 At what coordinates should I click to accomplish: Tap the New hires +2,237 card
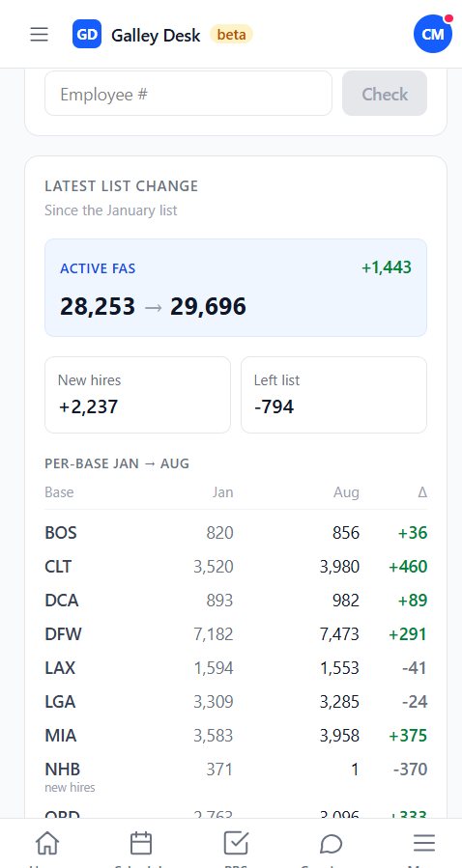(x=137, y=395)
